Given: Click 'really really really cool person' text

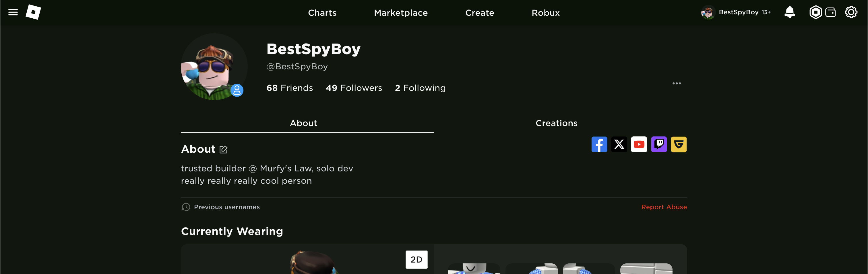Looking at the screenshot, I should click(246, 181).
